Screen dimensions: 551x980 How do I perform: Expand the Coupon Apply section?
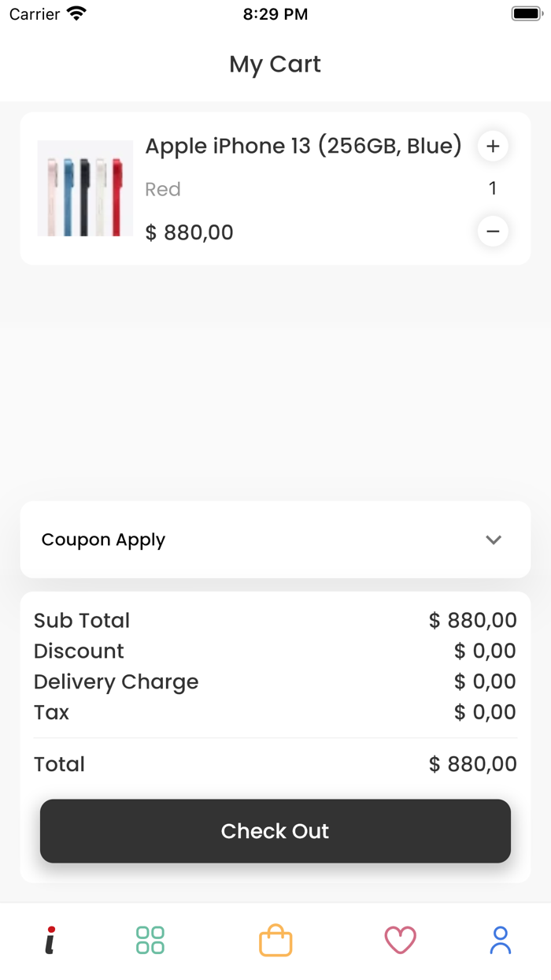tap(103, 540)
